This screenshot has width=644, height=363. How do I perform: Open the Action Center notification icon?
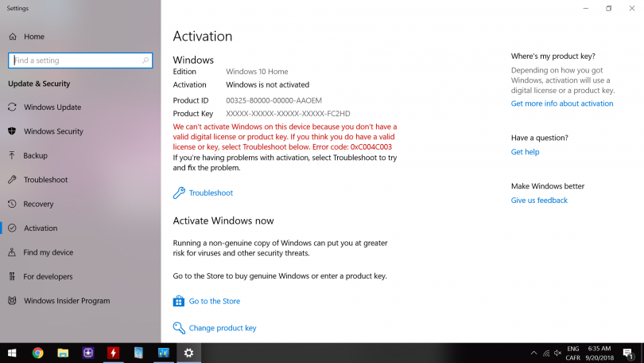(628, 353)
